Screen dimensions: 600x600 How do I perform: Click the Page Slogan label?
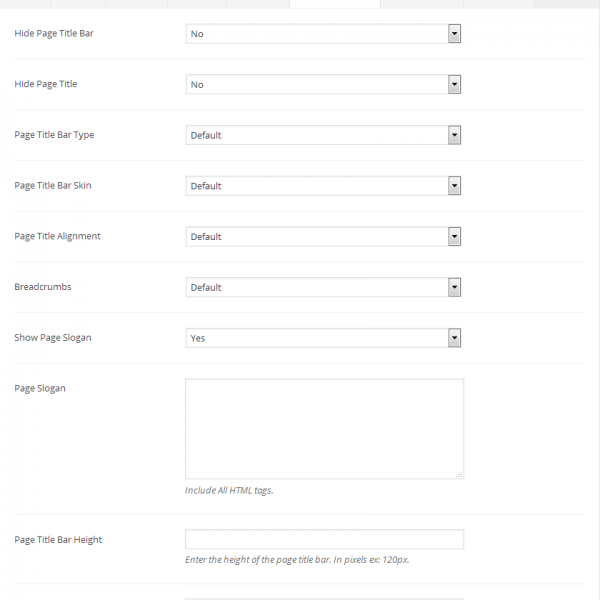40,388
